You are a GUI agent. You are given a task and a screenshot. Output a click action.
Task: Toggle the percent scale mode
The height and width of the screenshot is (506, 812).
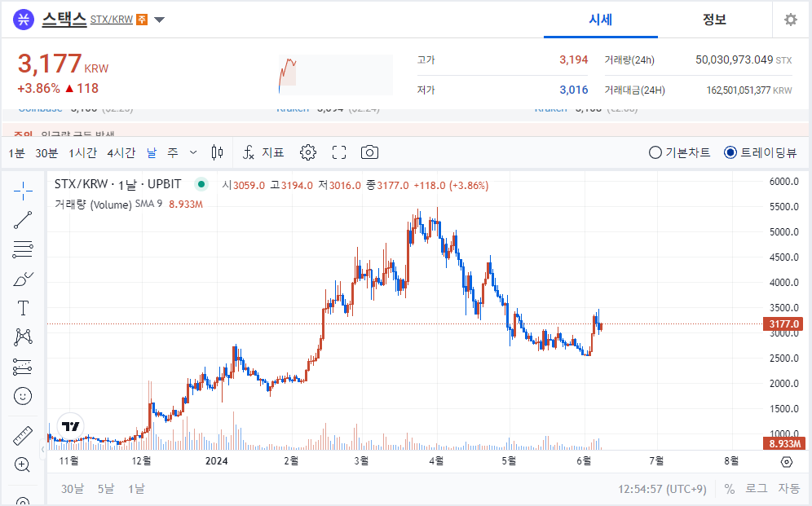click(730, 489)
